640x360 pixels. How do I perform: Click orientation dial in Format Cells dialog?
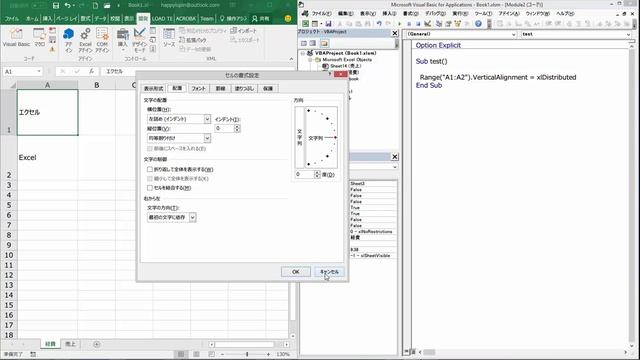[322, 138]
